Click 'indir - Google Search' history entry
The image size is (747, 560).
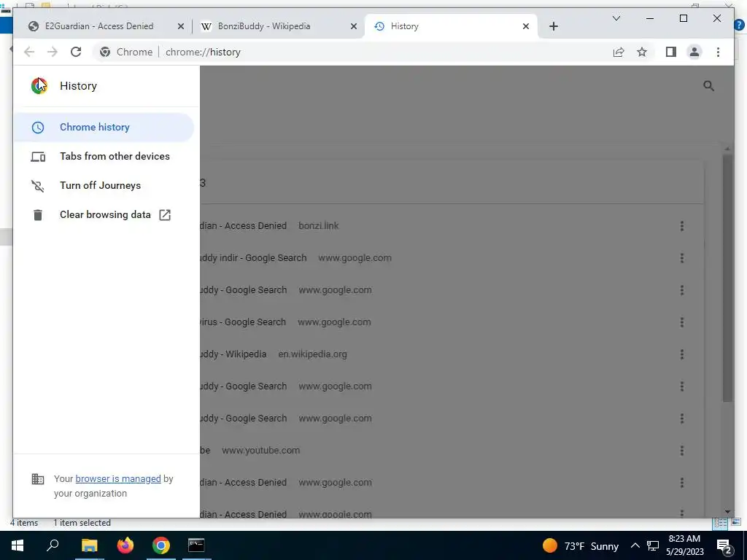click(x=253, y=258)
